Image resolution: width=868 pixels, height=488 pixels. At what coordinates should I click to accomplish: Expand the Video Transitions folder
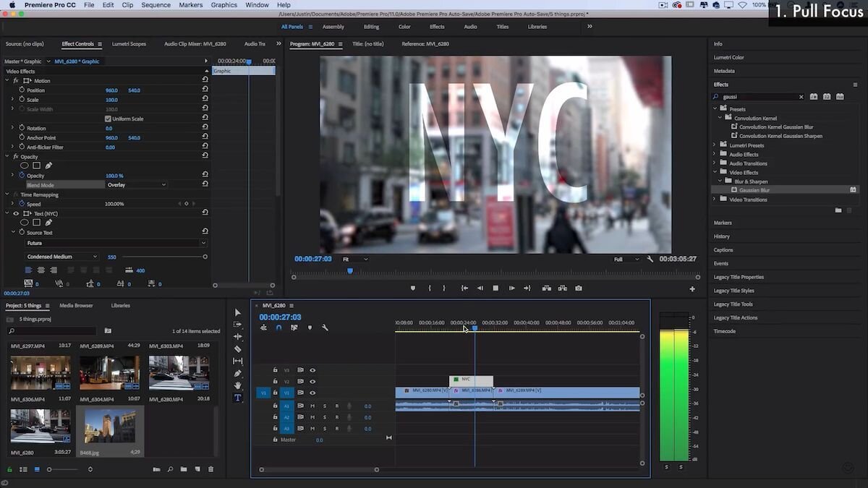pos(715,200)
